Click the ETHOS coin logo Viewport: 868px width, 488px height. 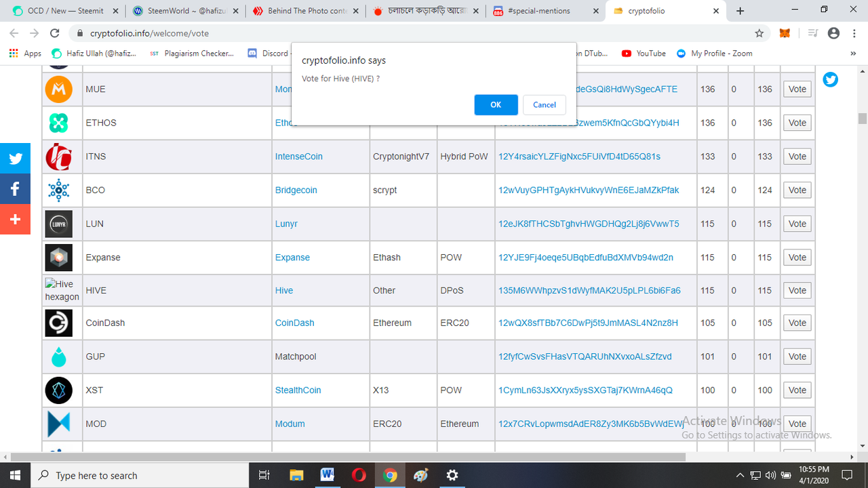(59, 123)
